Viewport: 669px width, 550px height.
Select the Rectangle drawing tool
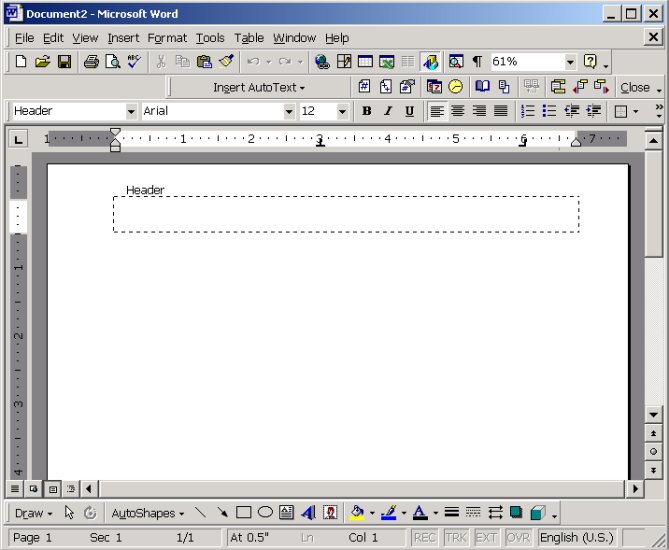pyautogui.click(x=243, y=513)
